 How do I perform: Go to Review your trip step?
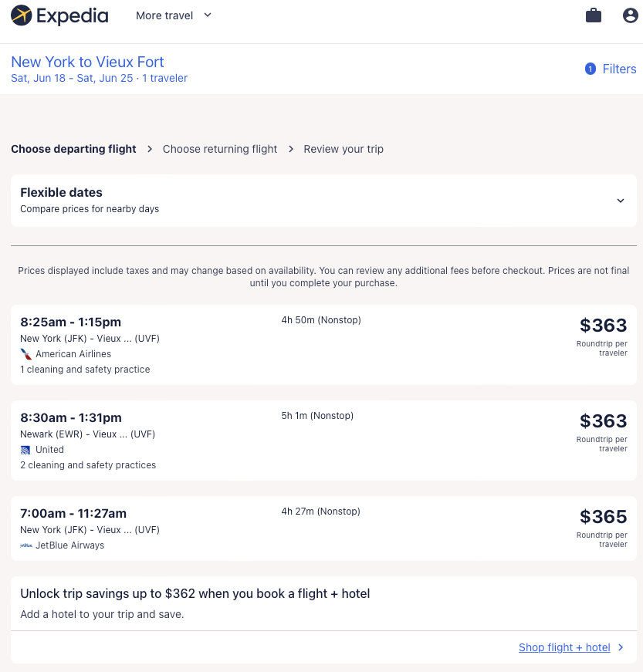click(x=343, y=149)
